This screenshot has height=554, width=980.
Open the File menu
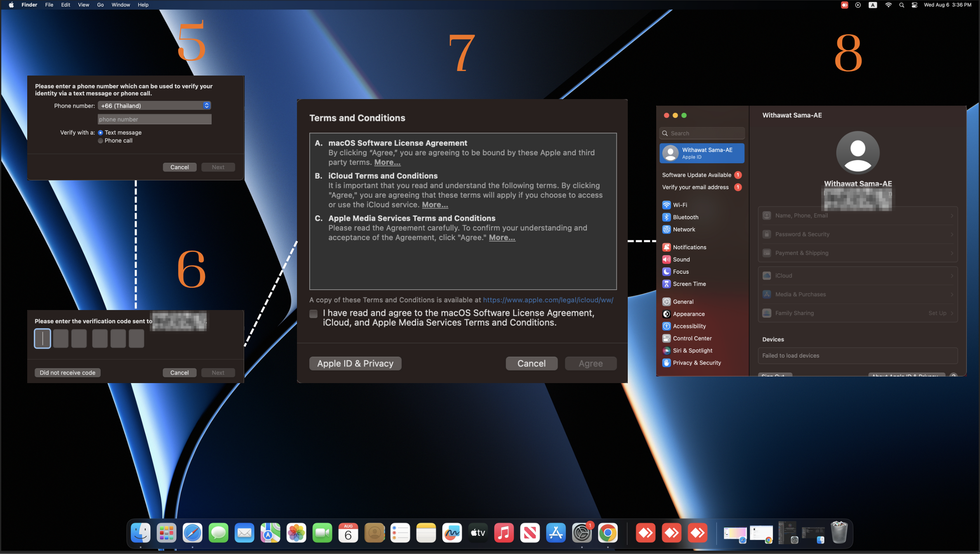pyautogui.click(x=49, y=5)
